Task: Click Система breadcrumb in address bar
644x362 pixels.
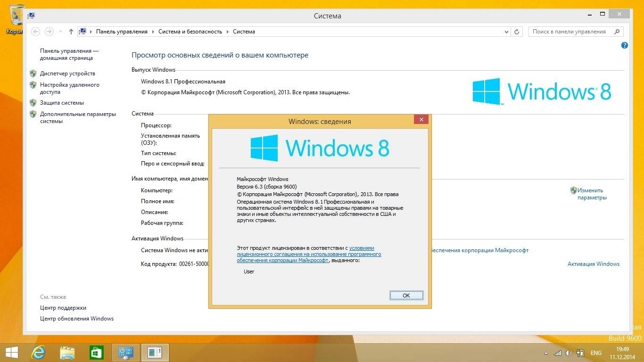Action: click(244, 32)
